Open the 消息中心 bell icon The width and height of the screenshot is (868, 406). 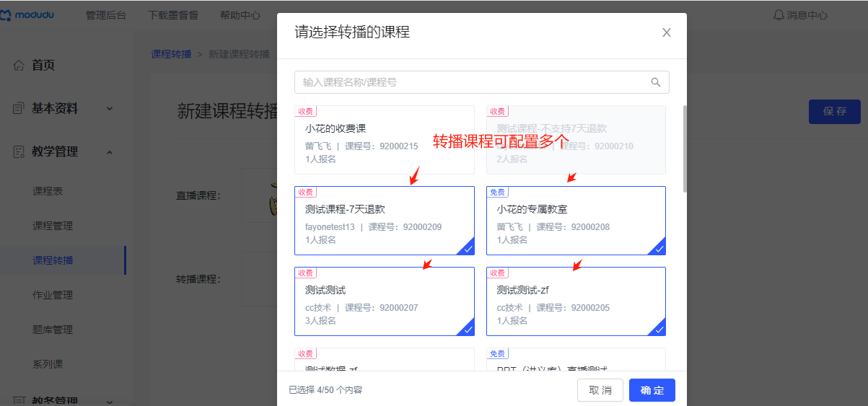779,14
